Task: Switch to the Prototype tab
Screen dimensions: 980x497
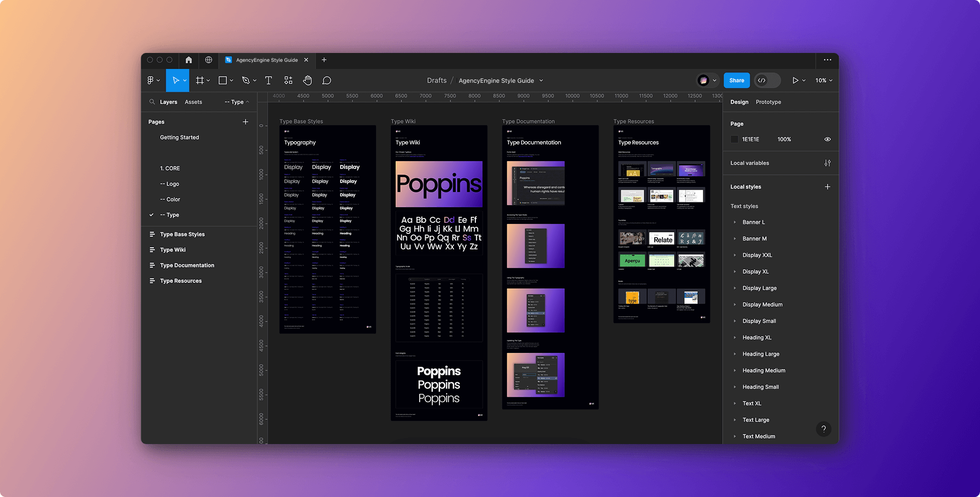Action: [x=768, y=102]
